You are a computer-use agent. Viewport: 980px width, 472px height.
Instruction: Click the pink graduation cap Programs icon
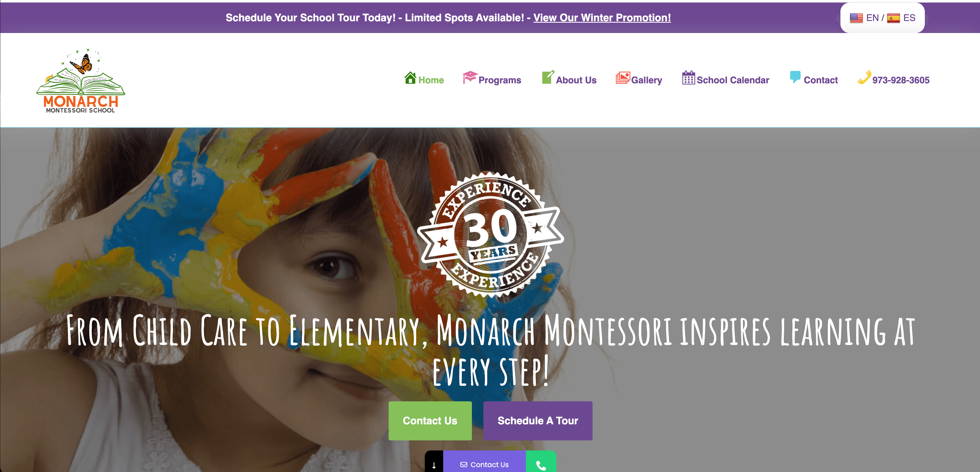click(470, 77)
